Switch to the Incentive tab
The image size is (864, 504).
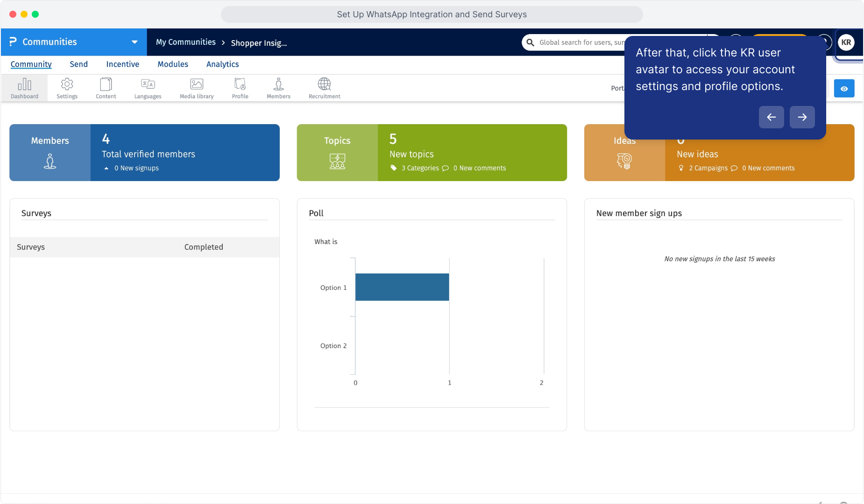[x=122, y=64]
